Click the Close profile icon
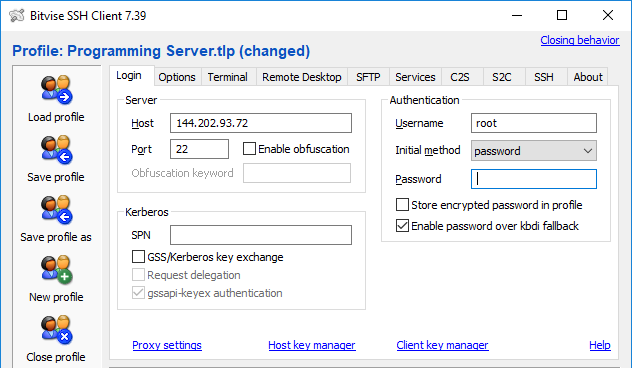Image resolution: width=632 pixels, height=368 pixels. [x=56, y=330]
